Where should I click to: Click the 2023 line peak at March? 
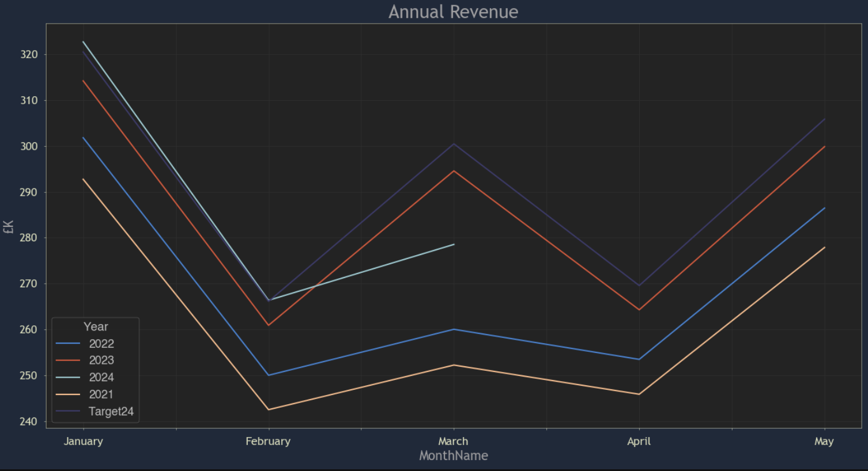pyautogui.click(x=454, y=171)
